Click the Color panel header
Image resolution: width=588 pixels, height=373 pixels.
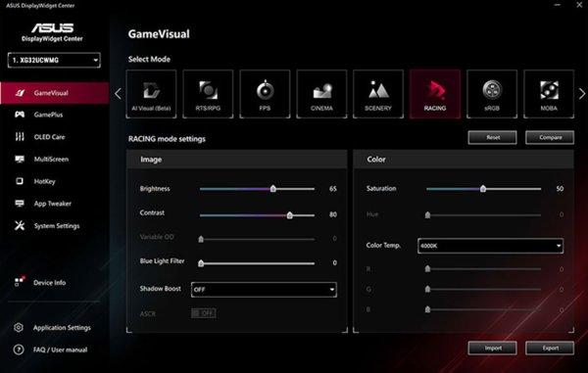[x=464, y=160]
